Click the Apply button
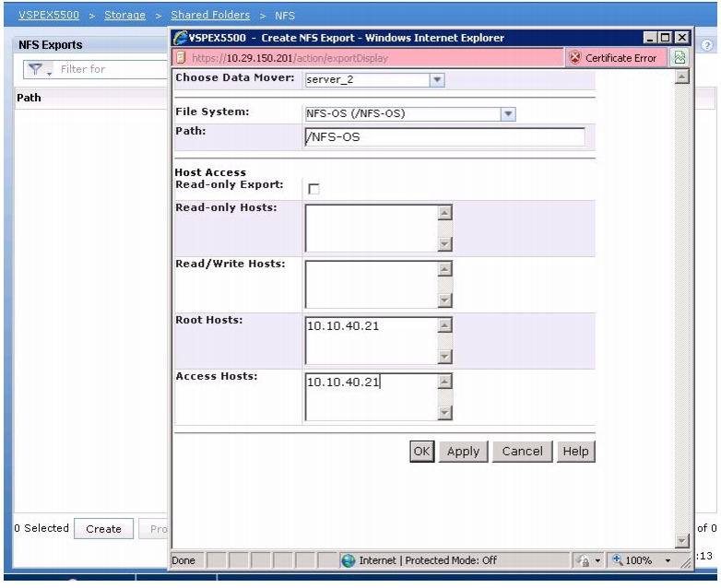 pos(463,452)
